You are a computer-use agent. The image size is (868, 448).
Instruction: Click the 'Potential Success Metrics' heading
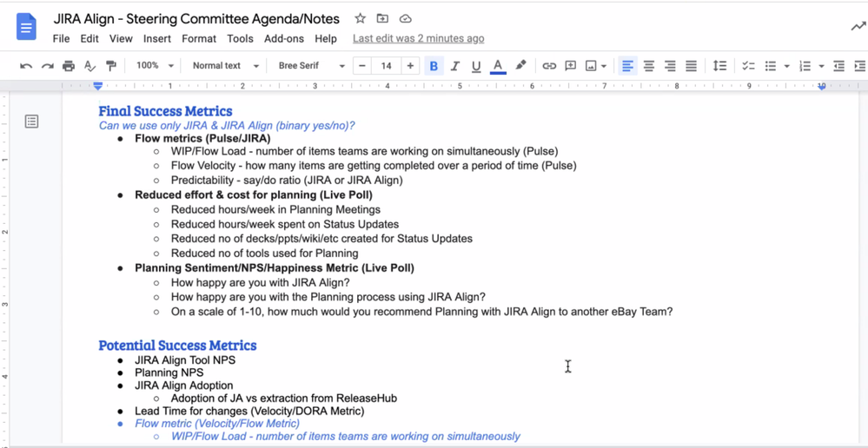[x=177, y=346]
